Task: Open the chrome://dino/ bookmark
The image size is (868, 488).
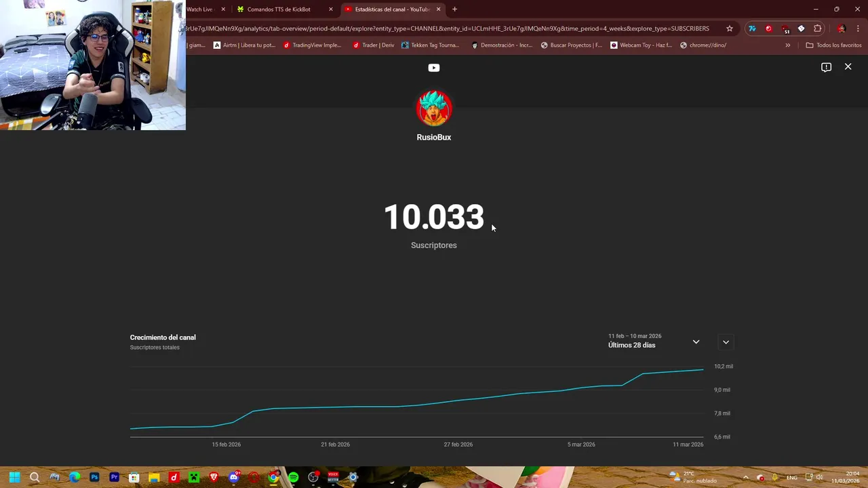Action: [703, 45]
